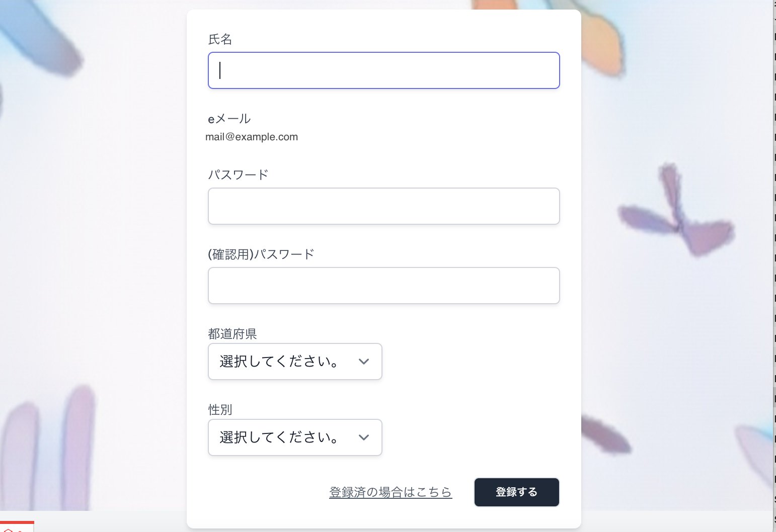
Task: Follow the 登録済の場合はこちら link
Action: click(391, 492)
